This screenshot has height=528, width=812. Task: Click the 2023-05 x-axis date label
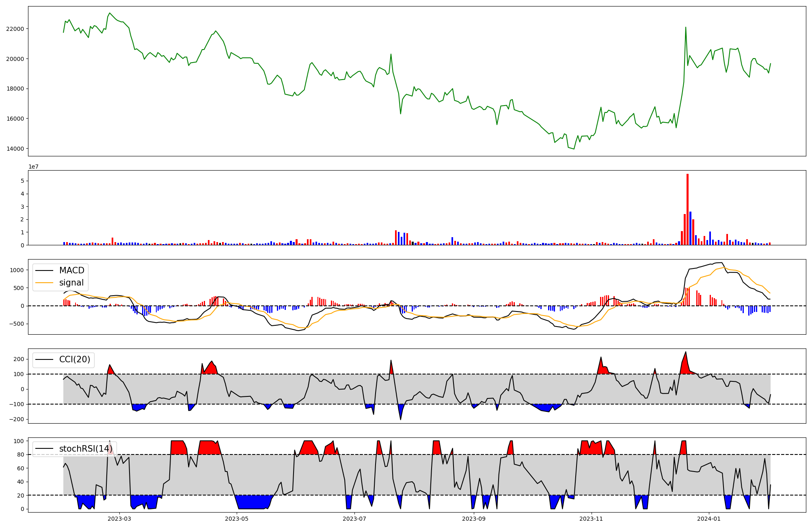tap(236, 519)
